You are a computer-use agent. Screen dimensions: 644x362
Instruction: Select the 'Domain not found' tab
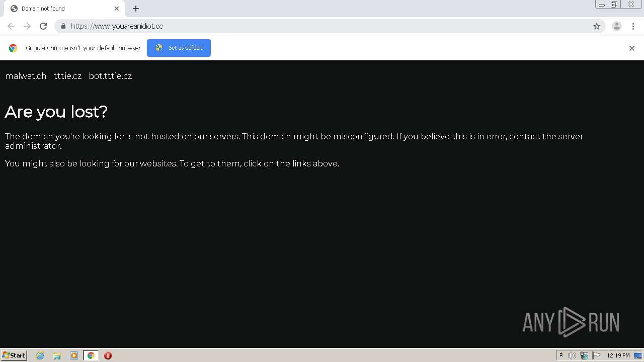(x=64, y=9)
